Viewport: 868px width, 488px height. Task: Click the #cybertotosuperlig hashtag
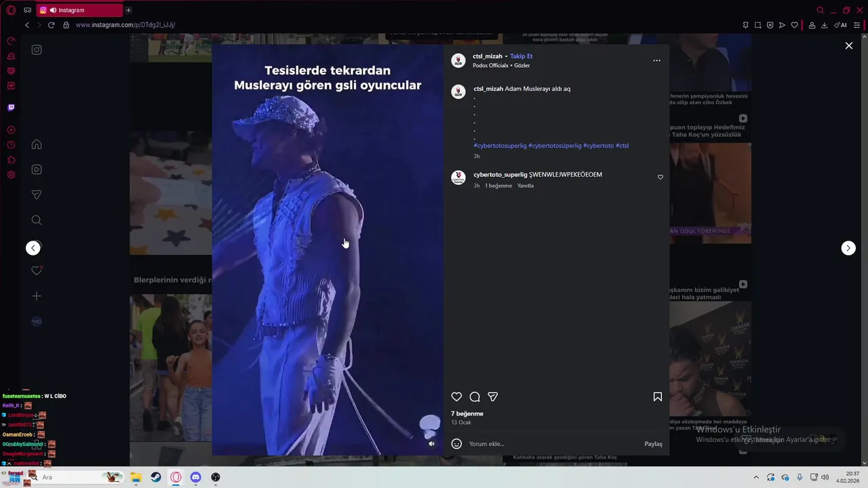coord(500,146)
